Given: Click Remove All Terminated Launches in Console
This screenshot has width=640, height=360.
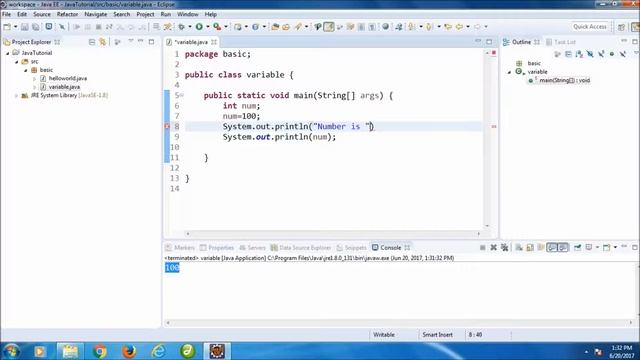Looking at the screenshot, I should [504, 247].
